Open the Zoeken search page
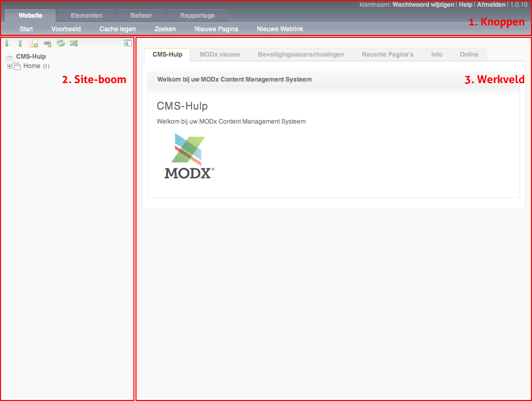 165,29
